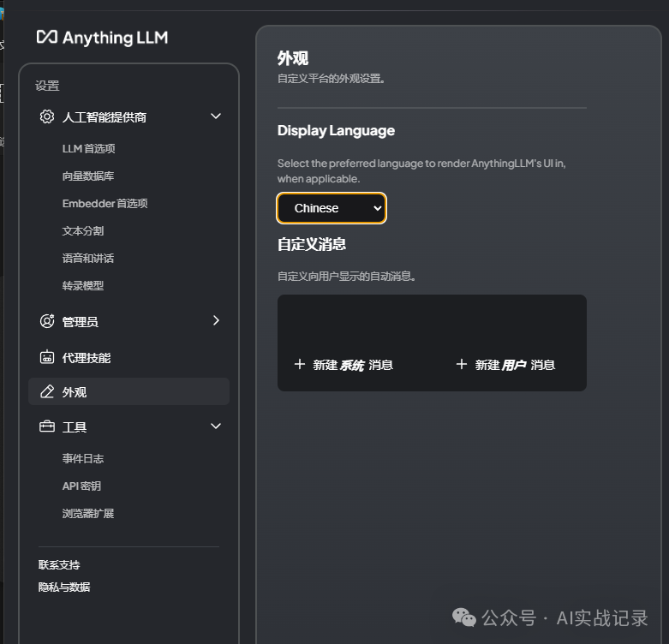The image size is (669, 644).
Task: Click the Display Language heading
Action: pos(336,130)
